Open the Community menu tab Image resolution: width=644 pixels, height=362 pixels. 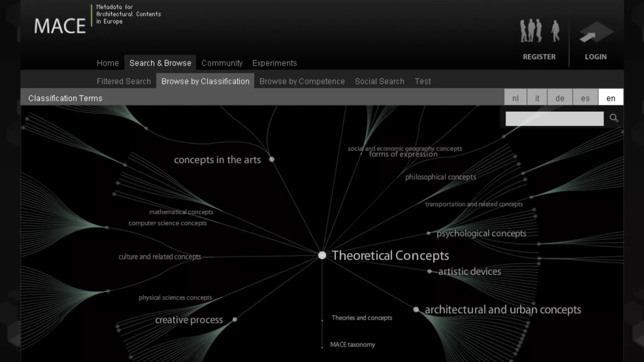[x=222, y=63]
